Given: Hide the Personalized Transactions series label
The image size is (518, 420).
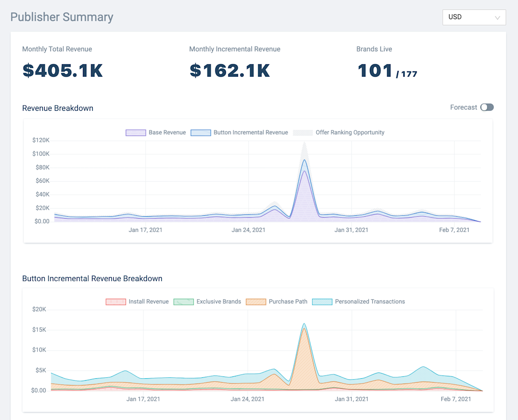Looking at the screenshot, I should [x=370, y=302].
